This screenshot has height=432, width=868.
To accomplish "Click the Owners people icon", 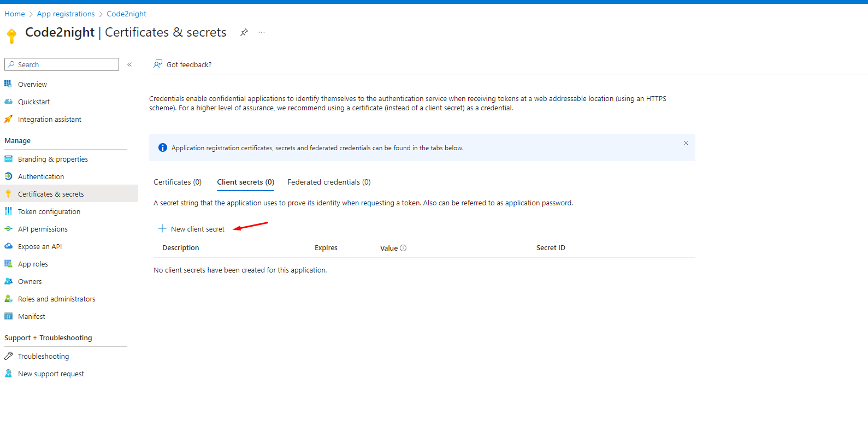I will click(8, 281).
